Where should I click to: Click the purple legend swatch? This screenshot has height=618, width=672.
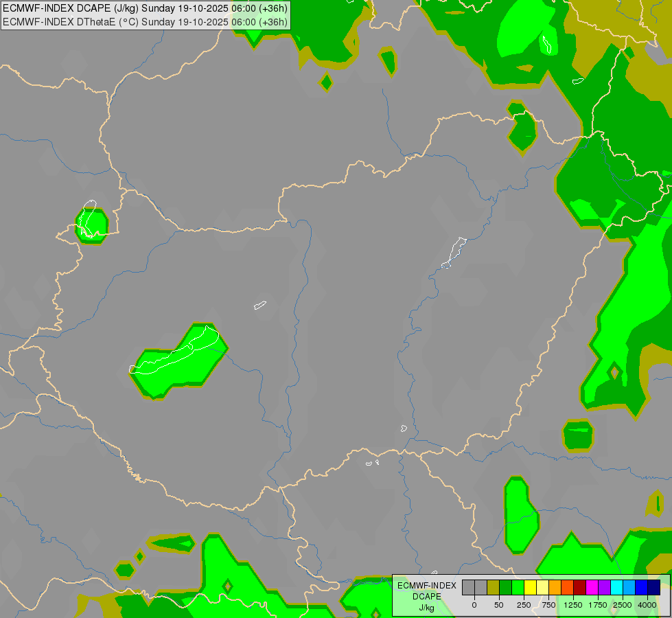(604, 588)
